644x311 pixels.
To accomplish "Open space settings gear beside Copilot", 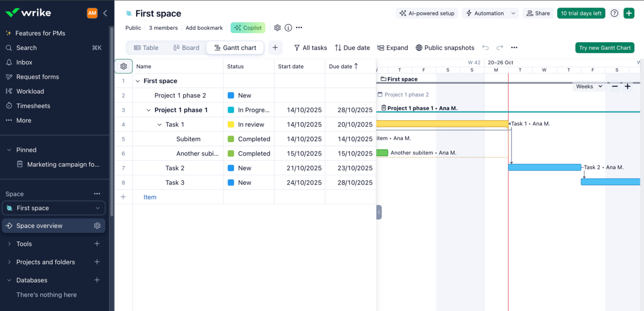I will click(277, 27).
